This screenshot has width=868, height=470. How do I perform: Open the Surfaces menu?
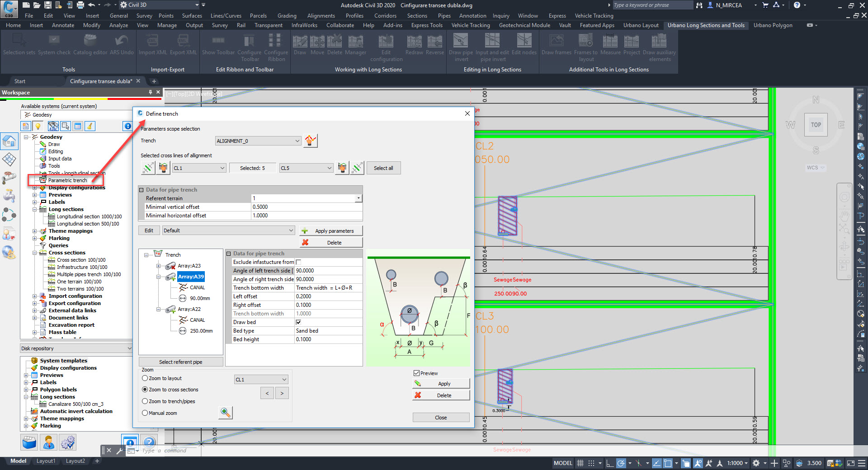192,16
